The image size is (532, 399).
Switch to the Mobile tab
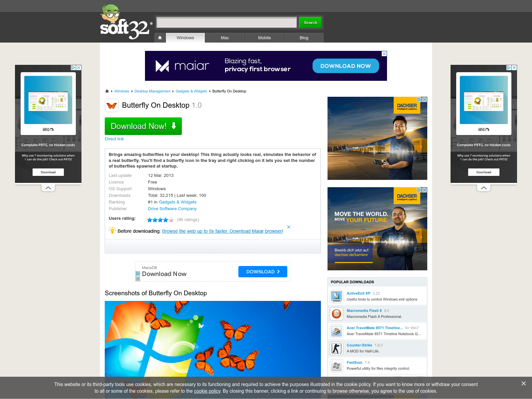[264, 38]
